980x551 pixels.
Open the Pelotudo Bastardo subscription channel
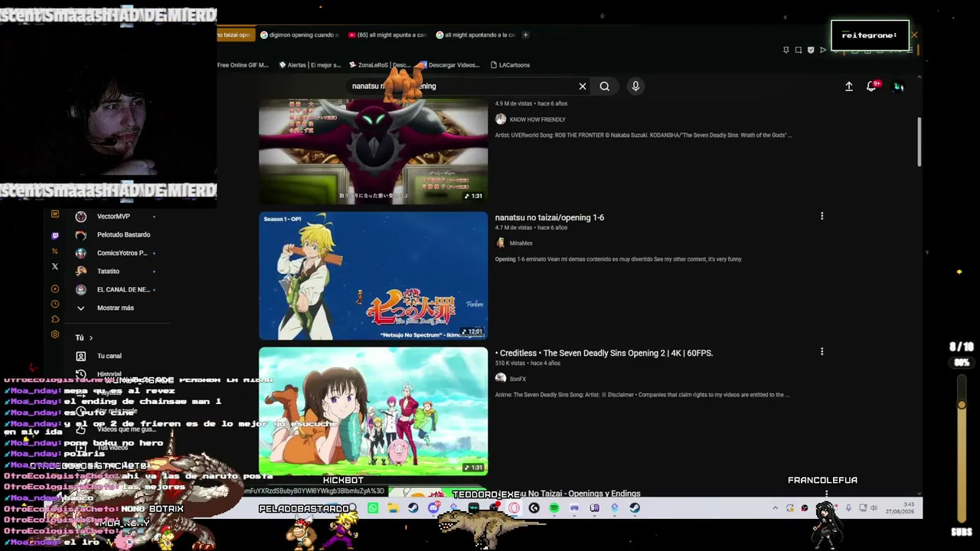(x=115, y=235)
